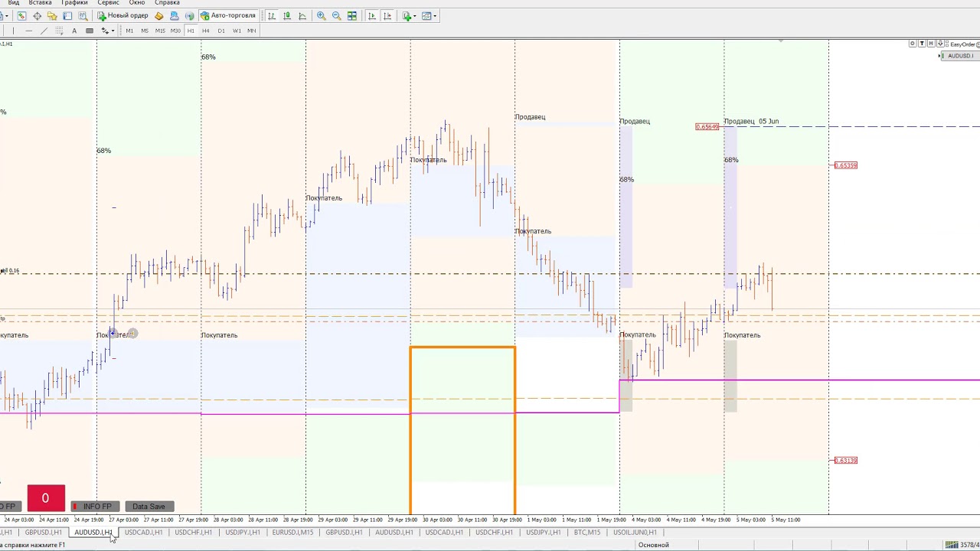Tile chart windows with grid icon
Image resolution: width=980 pixels, height=551 pixels.
pos(351,15)
